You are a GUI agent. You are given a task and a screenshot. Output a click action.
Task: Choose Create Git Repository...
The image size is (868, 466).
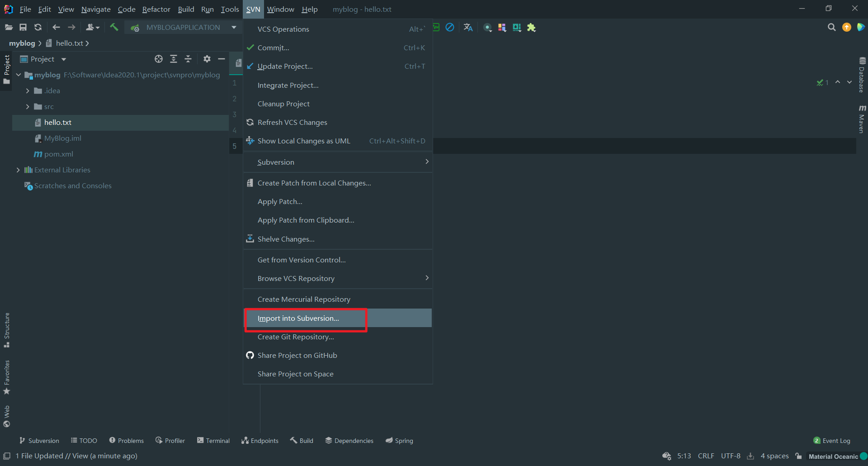coord(338,337)
